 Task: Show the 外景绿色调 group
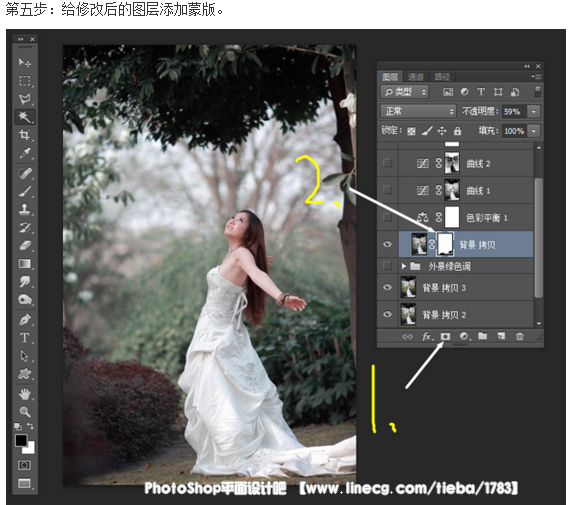[387, 266]
